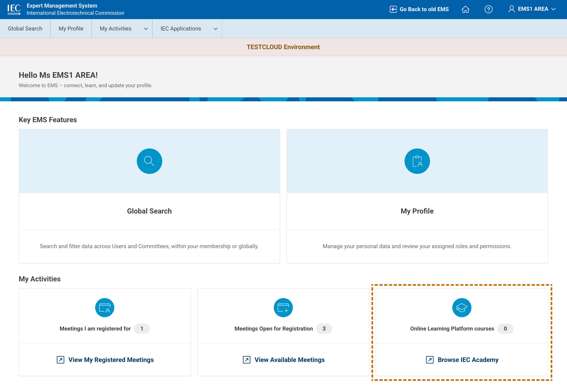Screen dimensions: 567x392
Task: Expand the IEC Applications dropdown arrow
Action: coord(215,29)
